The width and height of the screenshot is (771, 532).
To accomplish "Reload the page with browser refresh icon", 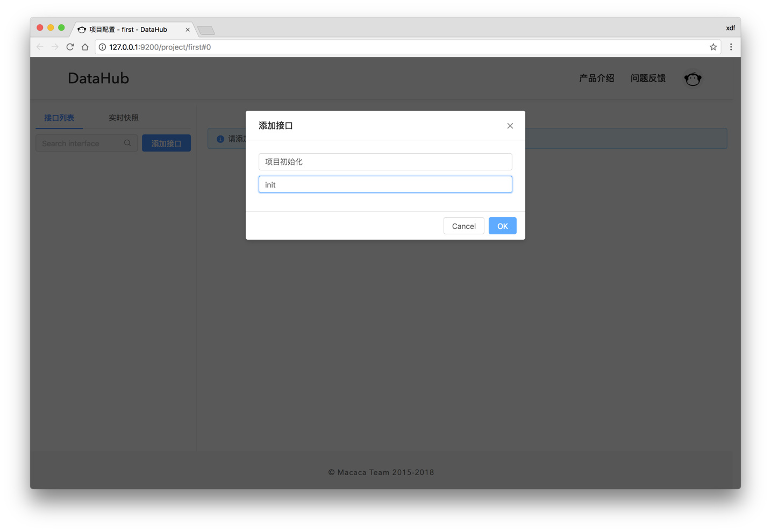I will coord(70,47).
